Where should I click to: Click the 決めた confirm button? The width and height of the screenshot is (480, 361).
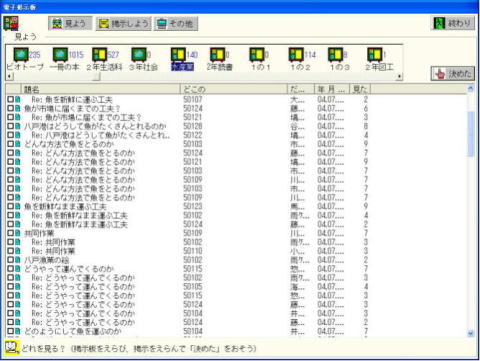coord(453,73)
